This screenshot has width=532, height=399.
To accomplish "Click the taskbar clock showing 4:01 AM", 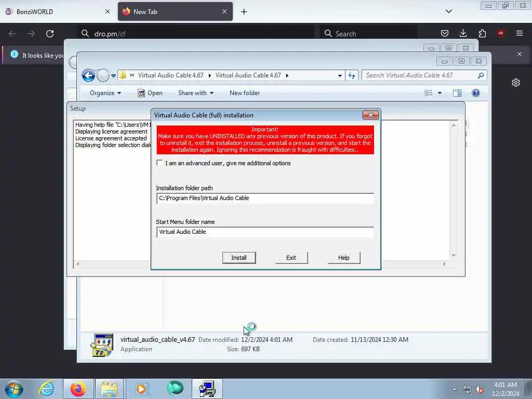I will pos(505,389).
